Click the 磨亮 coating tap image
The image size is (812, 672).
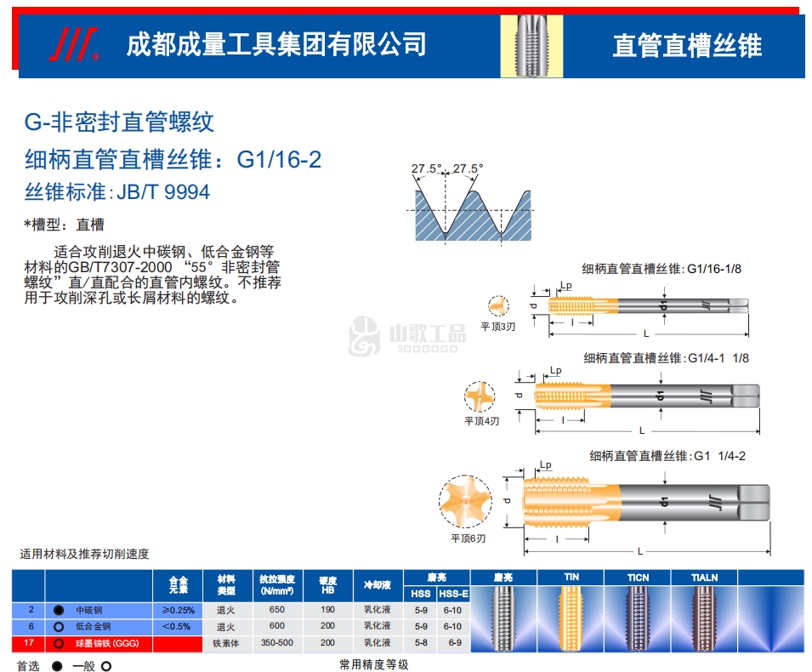tap(503, 618)
